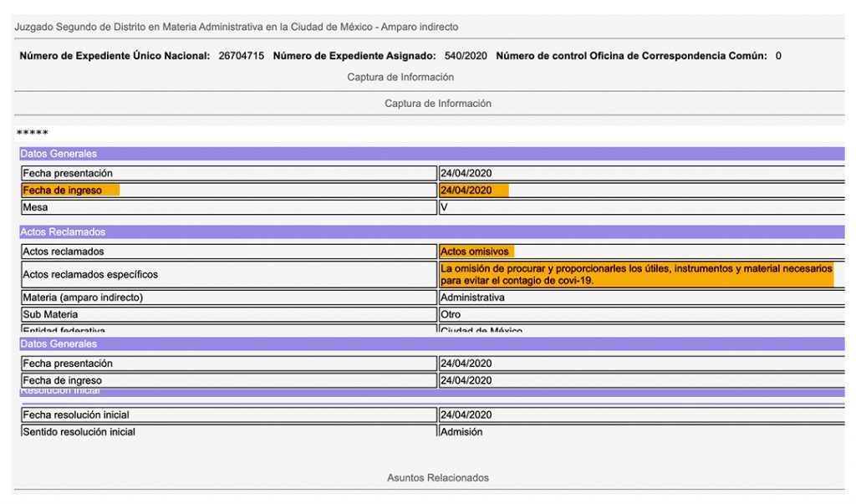Click the expediente number 26704715
Viewport: 856px width, 504px height.
click(x=242, y=56)
